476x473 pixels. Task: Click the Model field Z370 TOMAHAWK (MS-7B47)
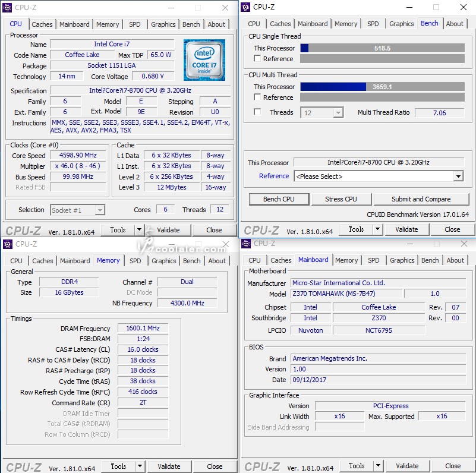coord(346,294)
